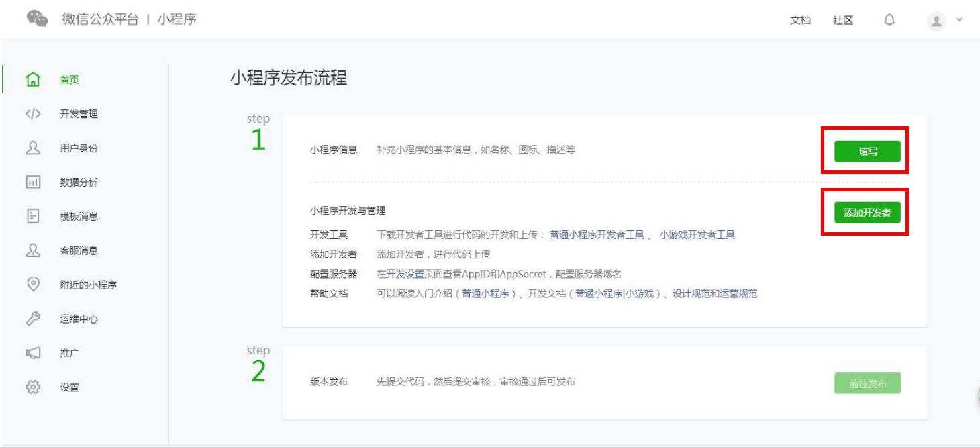The height and width of the screenshot is (447, 980).
Task: Select 推广 in the sidebar
Action: [x=69, y=354]
